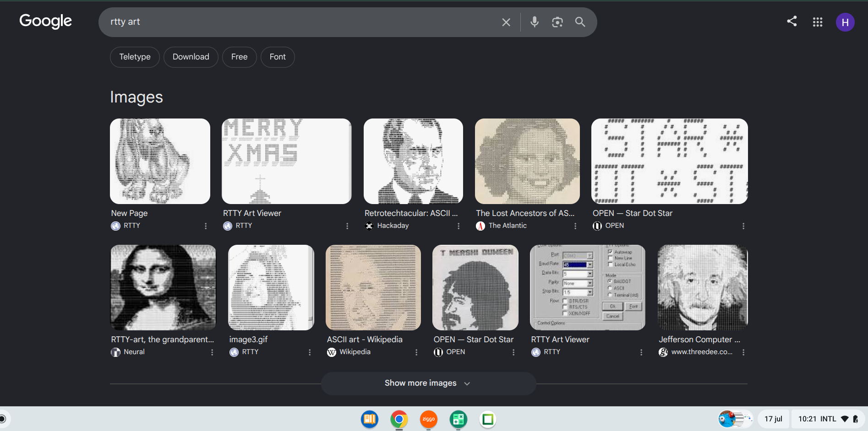Click The Atlantic source favicon
The image size is (868, 431).
point(480,226)
